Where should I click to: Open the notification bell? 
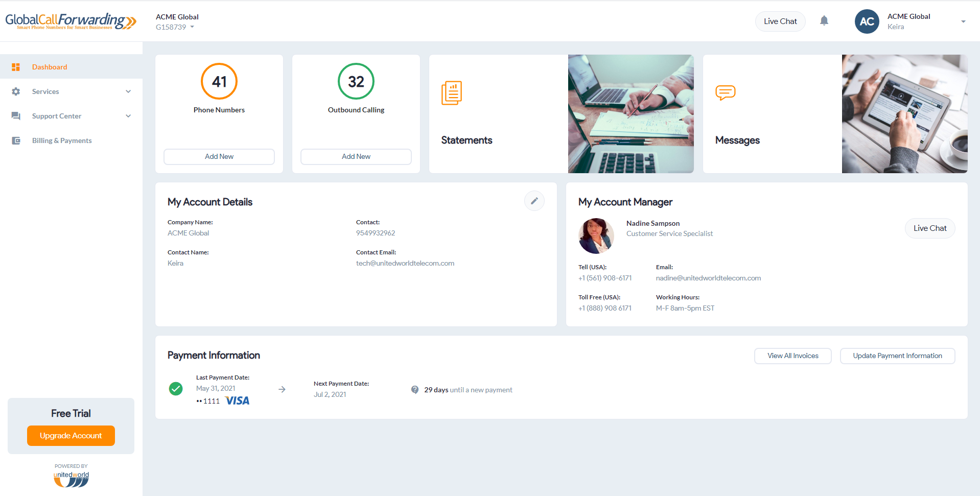(824, 20)
